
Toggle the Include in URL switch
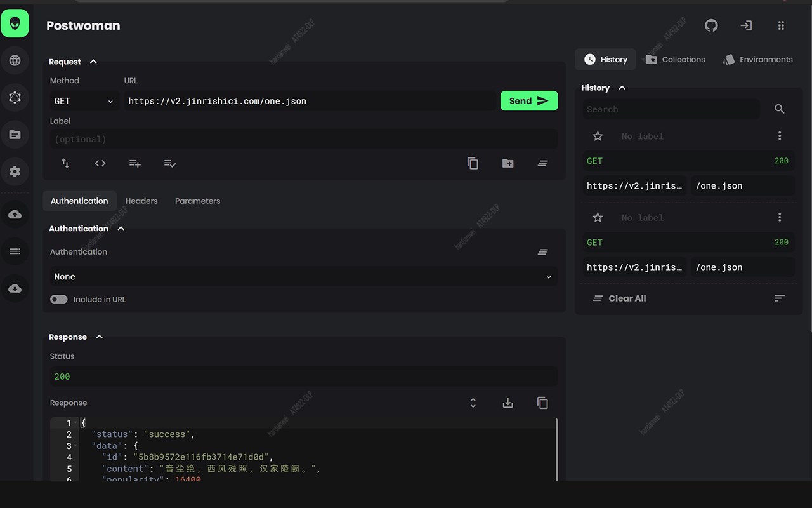click(x=59, y=299)
